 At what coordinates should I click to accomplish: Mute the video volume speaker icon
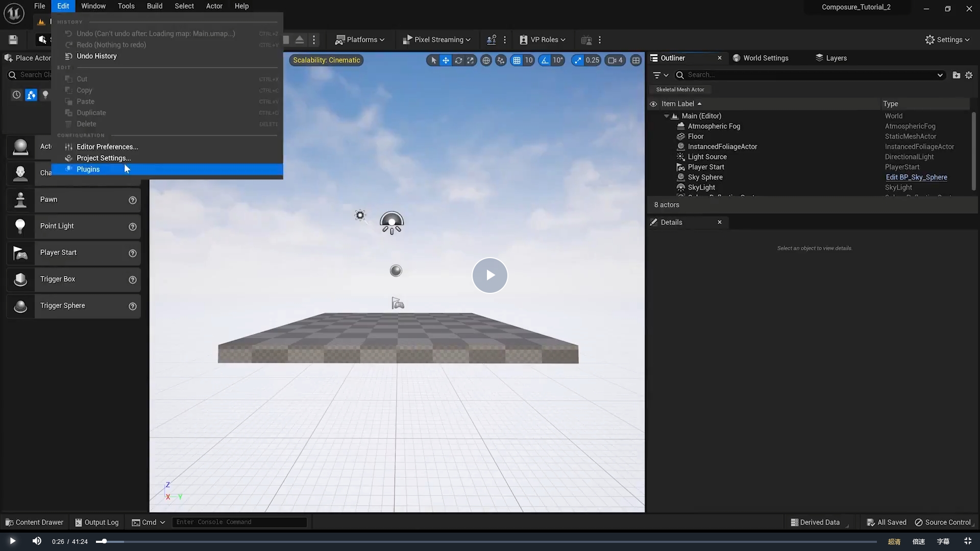click(x=37, y=541)
